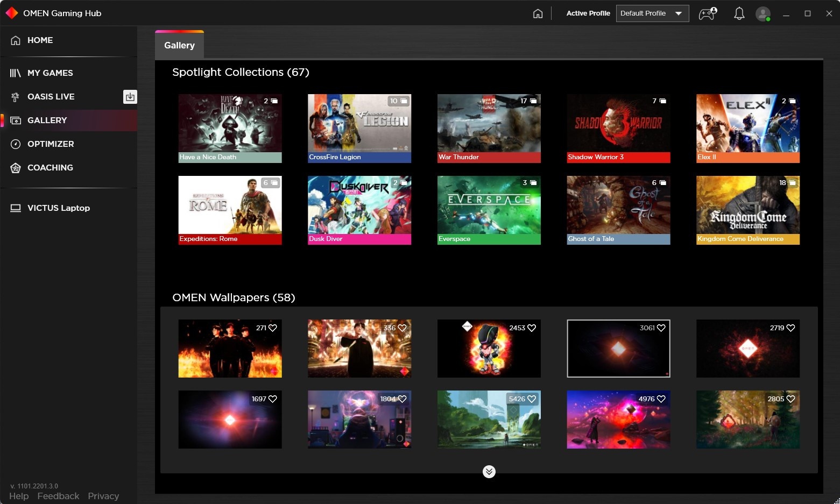840x504 pixels.
Task: Click the Oasis Live download icon
Action: (130, 97)
